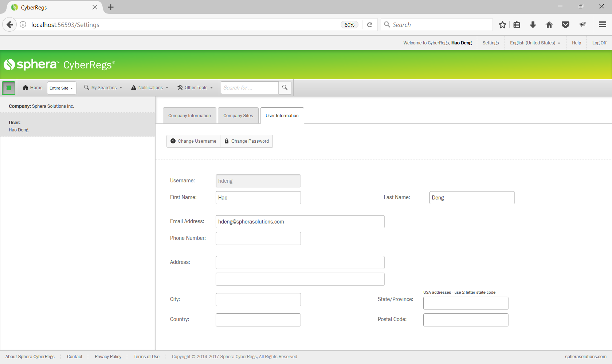Switch to Company Sites tab

point(238,116)
